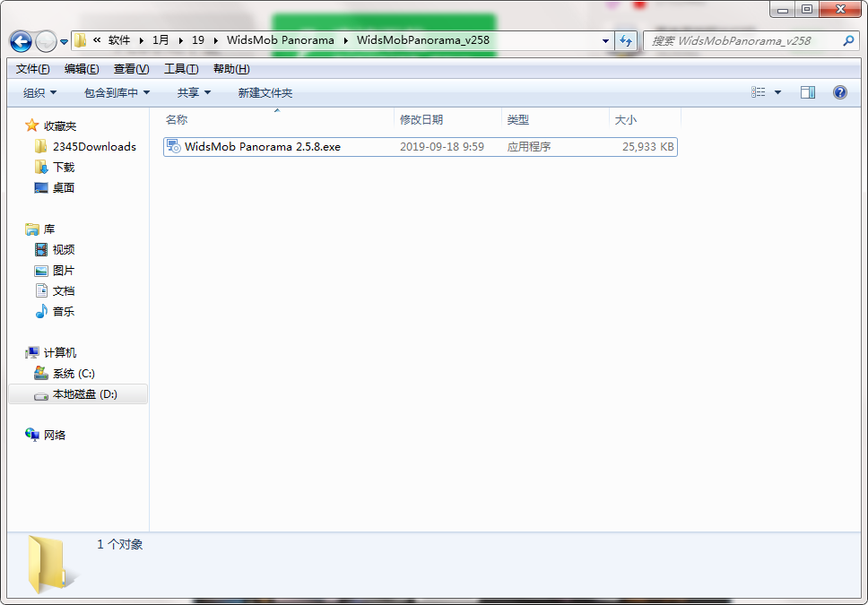Click the 新建文件夹 button
868x605 pixels.
coord(265,92)
